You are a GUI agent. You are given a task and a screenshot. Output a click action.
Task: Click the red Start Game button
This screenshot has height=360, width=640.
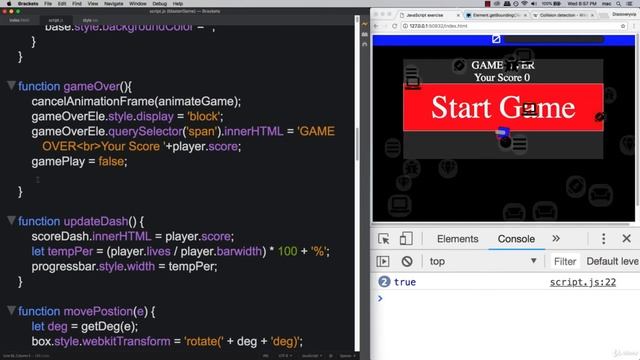pos(503,108)
